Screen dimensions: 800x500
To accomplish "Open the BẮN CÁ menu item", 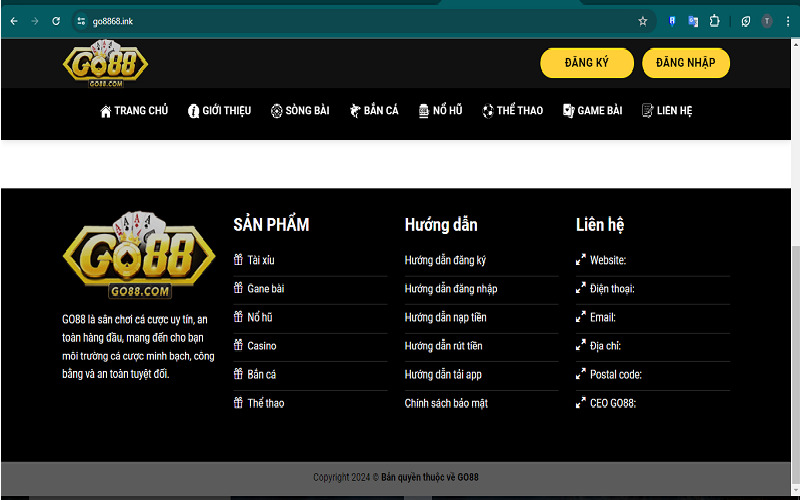I will (x=373, y=111).
